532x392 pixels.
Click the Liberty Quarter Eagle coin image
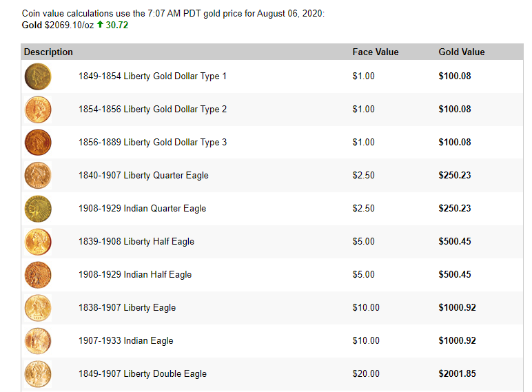click(37, 176)
